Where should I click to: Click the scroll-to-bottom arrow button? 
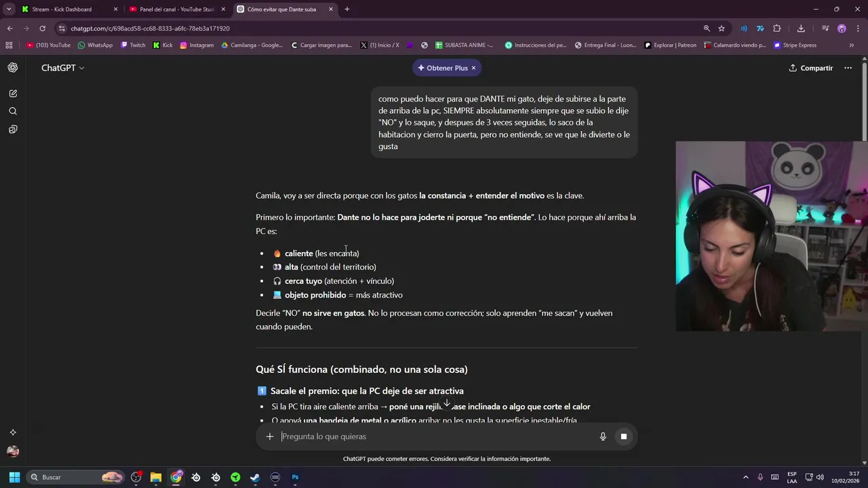pyautogui.click(x=447, y=404)
